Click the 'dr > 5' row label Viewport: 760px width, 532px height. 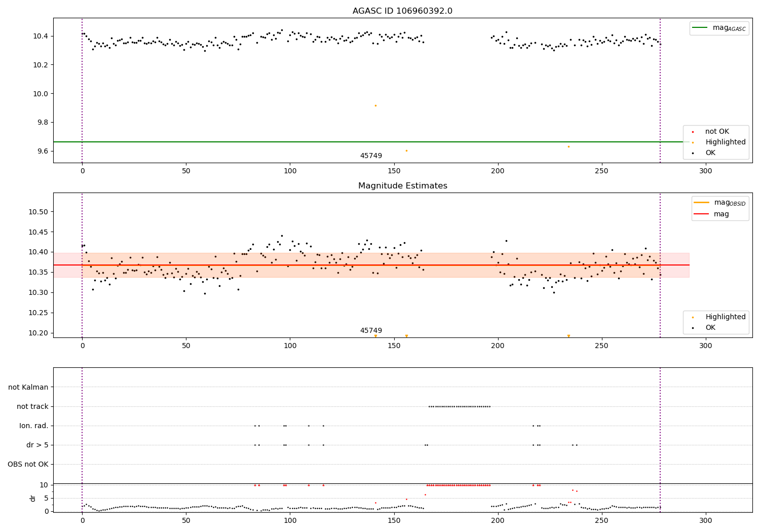[37, 445]
